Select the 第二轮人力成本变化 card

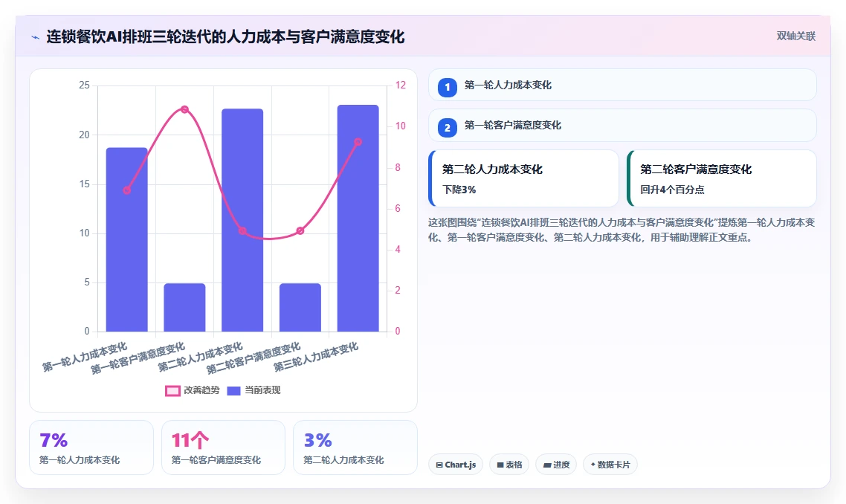(523, 178)
